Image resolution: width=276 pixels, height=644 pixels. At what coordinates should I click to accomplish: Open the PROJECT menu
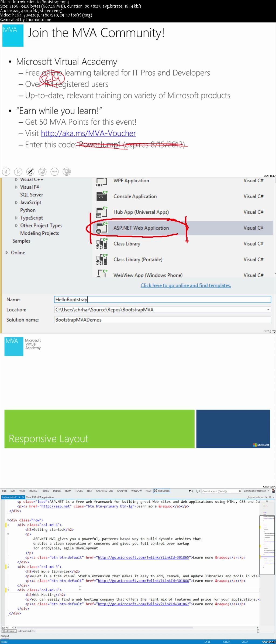pos(34,491)
